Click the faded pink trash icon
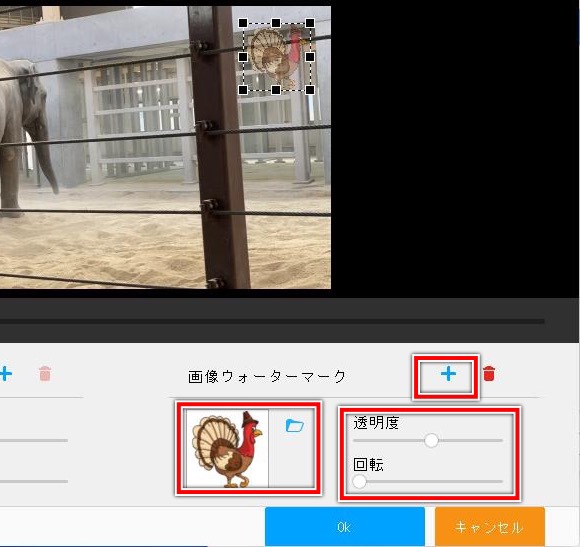This screenshot has height=547, width=580. pyautogui.click(x=45, y=374)
